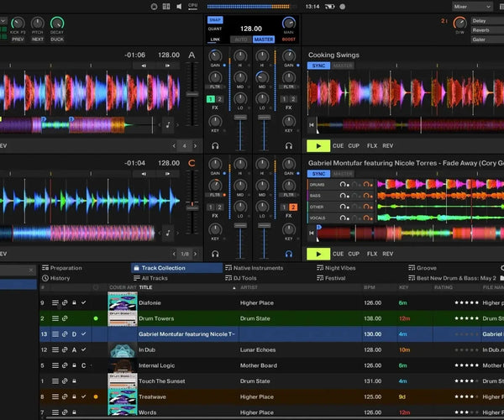Toggle the blue MASTER clock button

(x=264, y=39)
